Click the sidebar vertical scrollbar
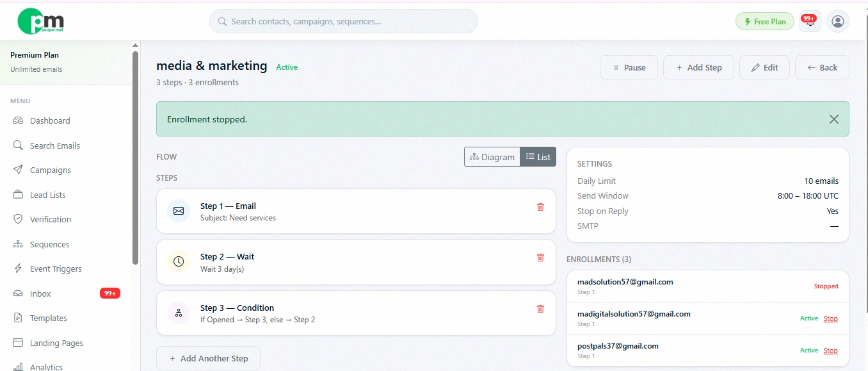 tap(135, 157)
